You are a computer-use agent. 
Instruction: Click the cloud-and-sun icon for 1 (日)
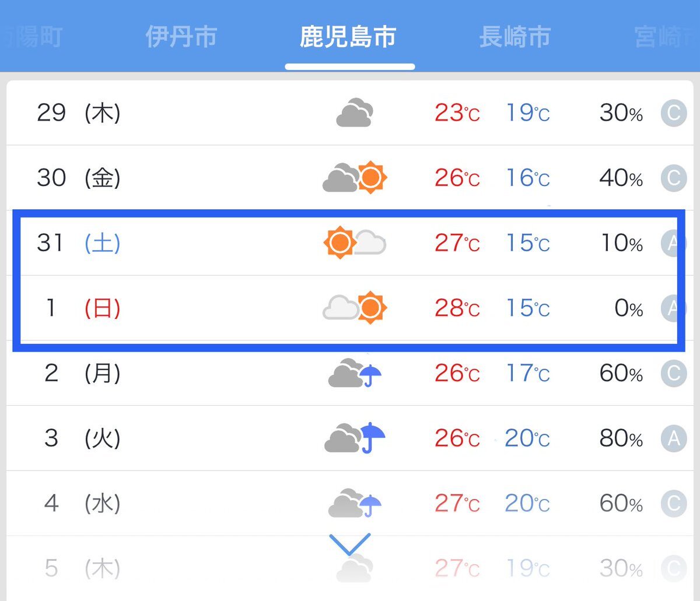pos(355,308)
